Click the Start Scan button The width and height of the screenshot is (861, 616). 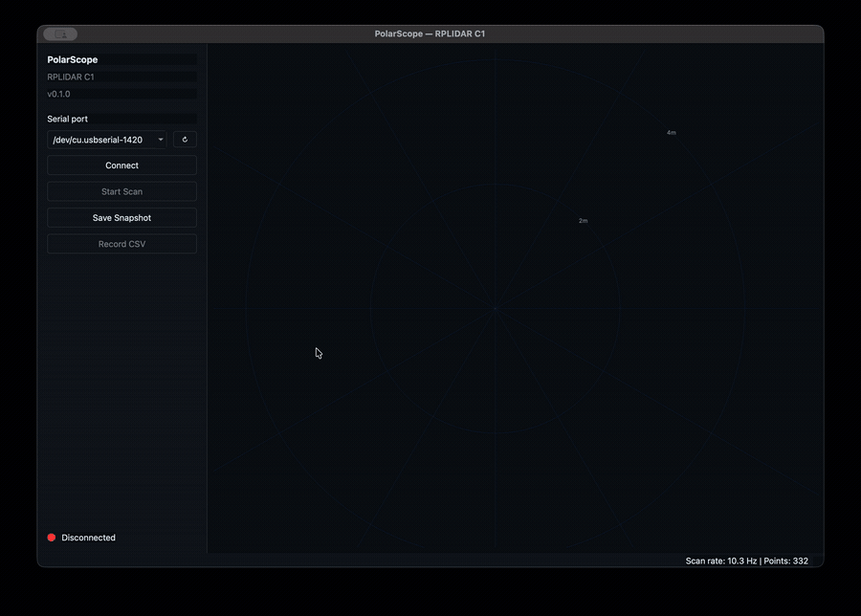point(121,191)
